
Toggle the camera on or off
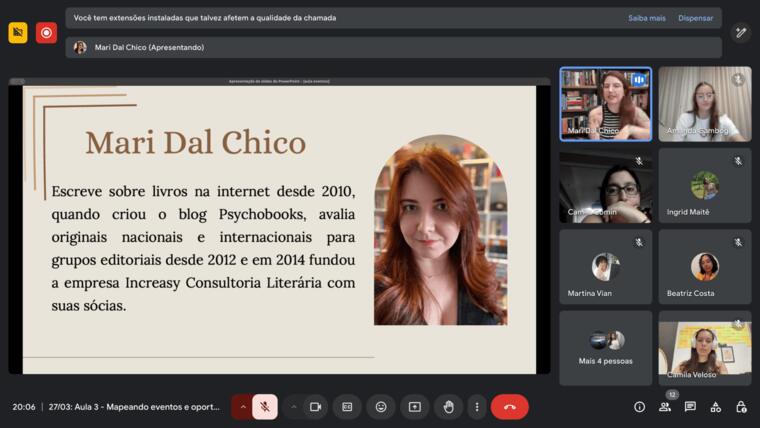point(316,407)
